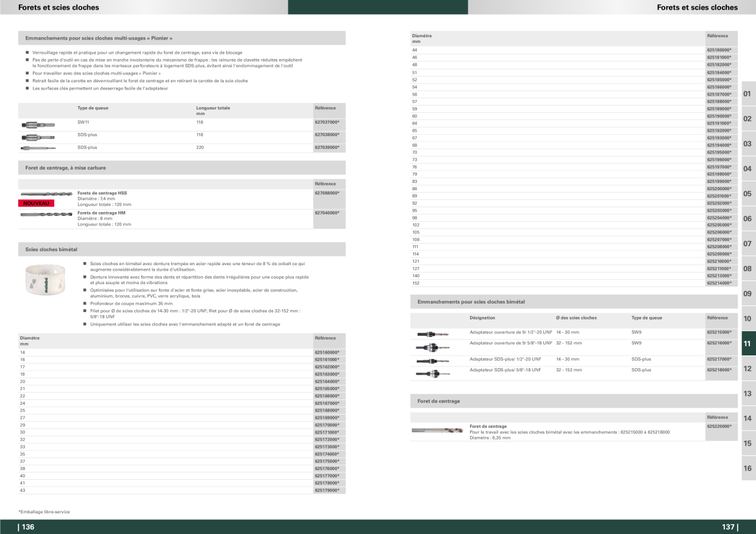Select active chapter tab 11
This screenshot has width=756, height=534.
tap(747, 344)
